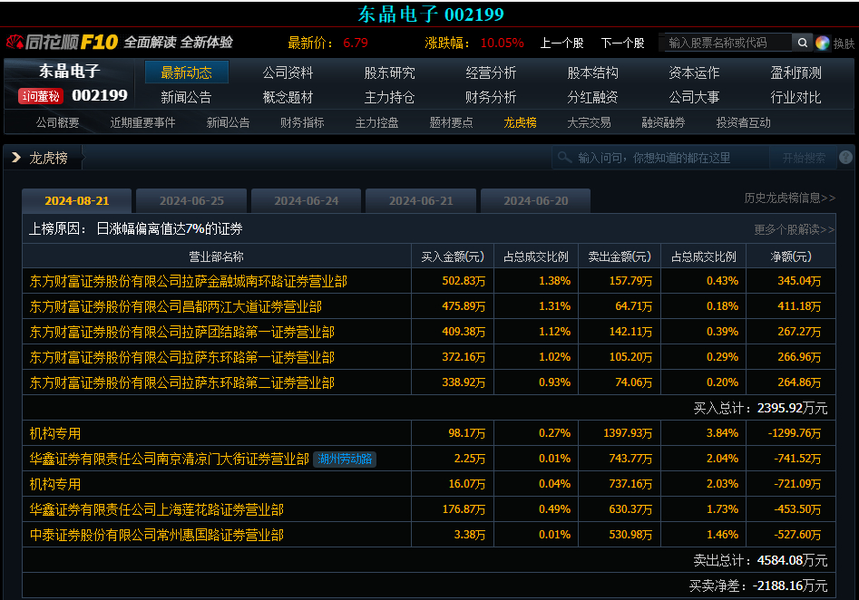Screen dimensions: 859x600
Task: Switch to 财务指标 sub-tab
Action: [302, 123]
